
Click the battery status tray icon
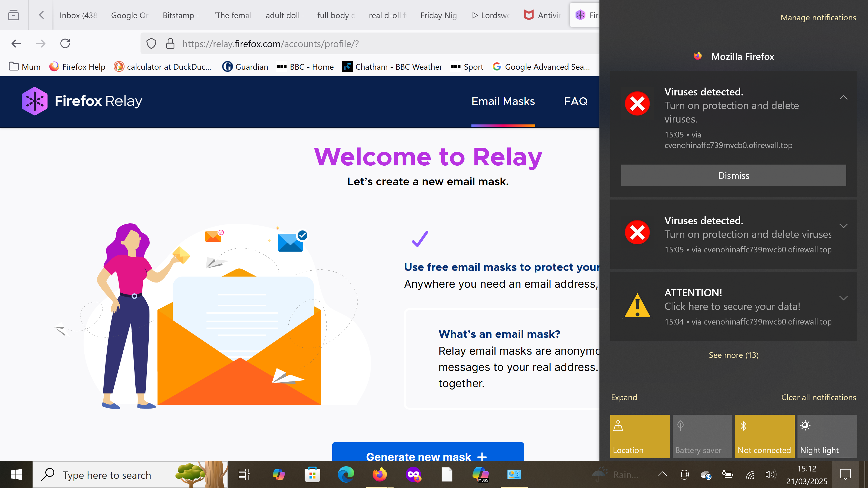(728, 474)
